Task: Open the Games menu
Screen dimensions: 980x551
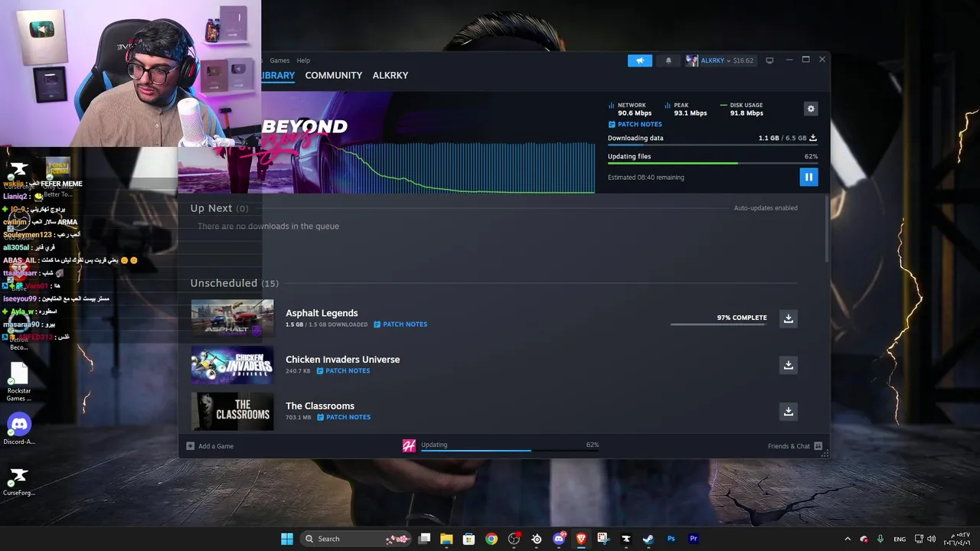Action: pyautogui.click(x=279, y=60)
